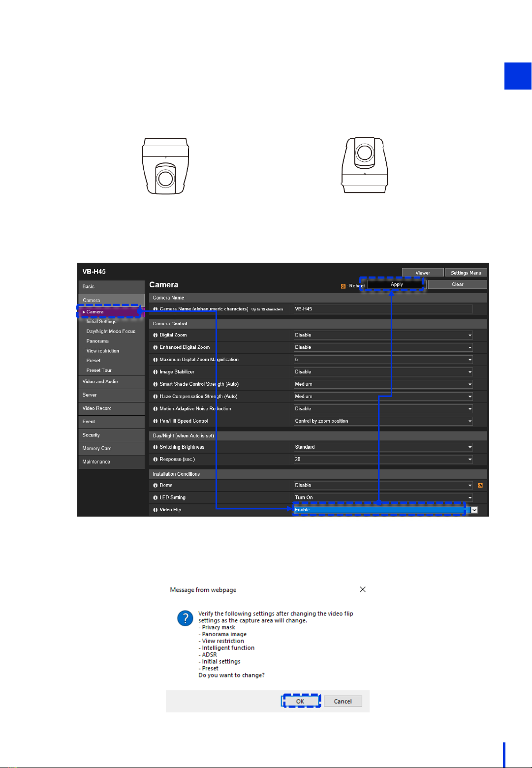Open the Event menu

111,422
